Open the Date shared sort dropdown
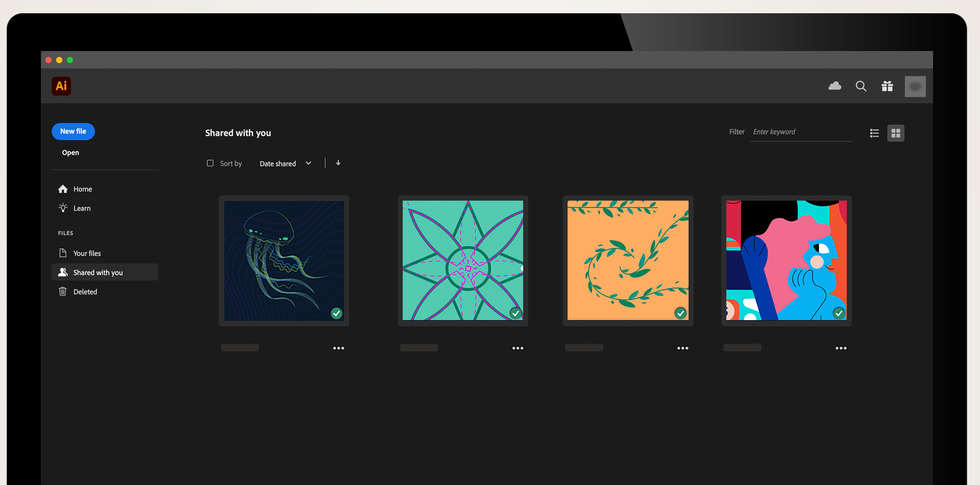This screenshot has width=980, height=485. click(286, 163)
